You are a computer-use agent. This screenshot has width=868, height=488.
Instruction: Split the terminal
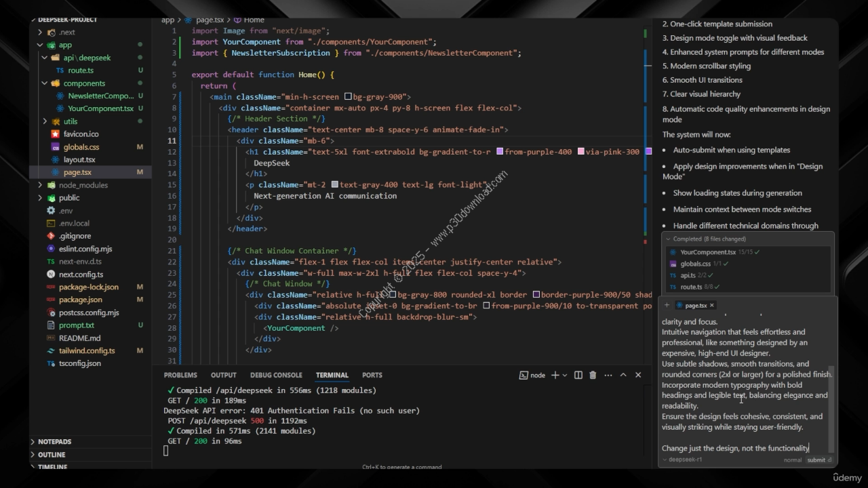578,375
